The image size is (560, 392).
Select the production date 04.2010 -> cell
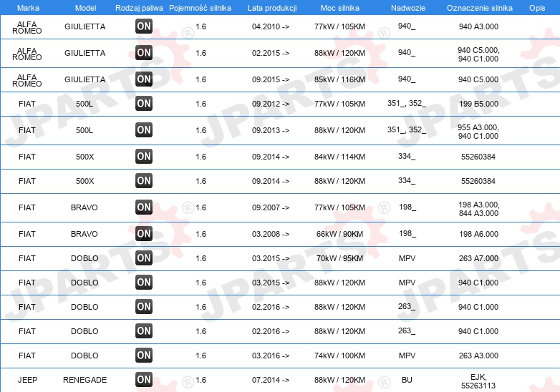(x=271, y=26)
